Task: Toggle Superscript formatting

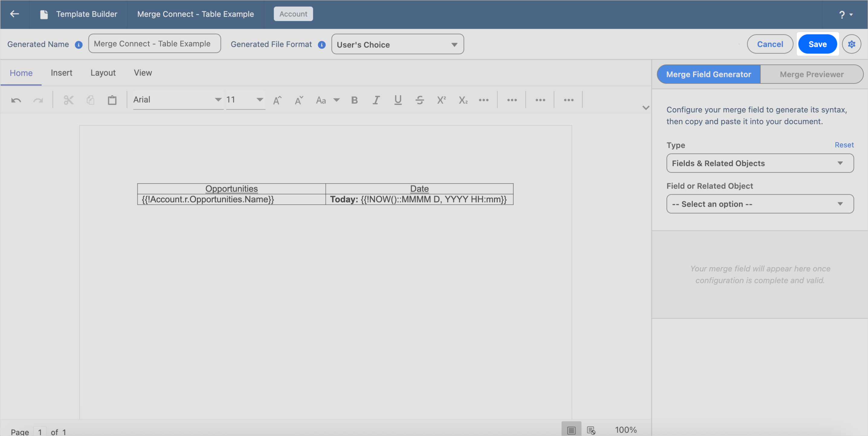Action: [441, 100]
